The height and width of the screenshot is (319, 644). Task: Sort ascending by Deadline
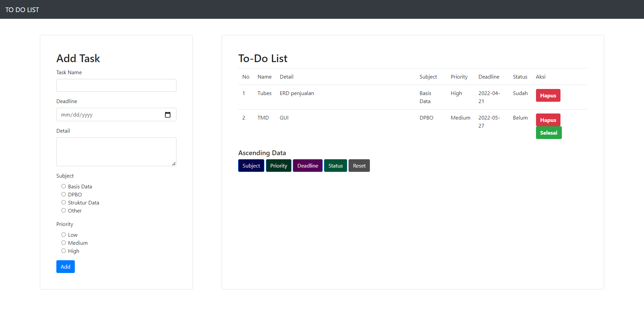pos(308,166)
